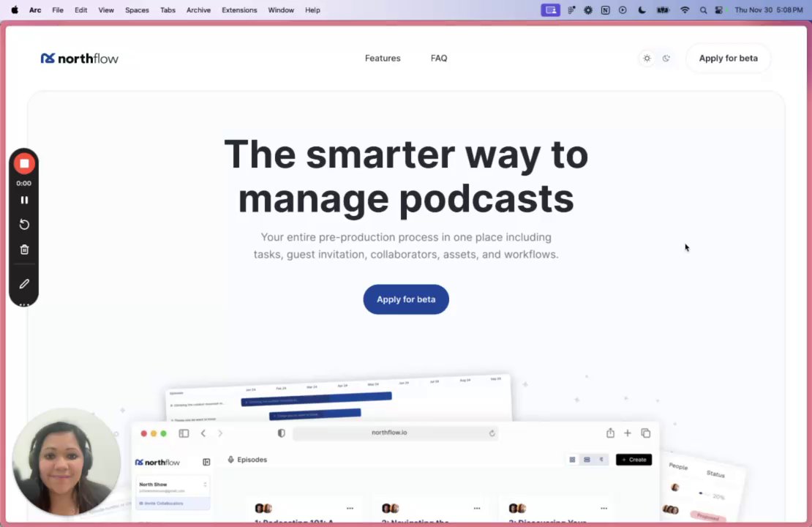The height and width of the screenshot is (527, 812).
Task: Open the View menu
Action: 106,10
